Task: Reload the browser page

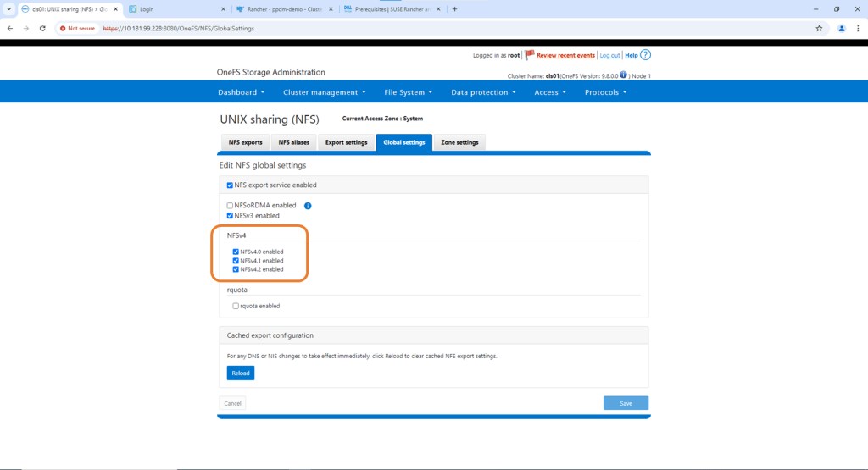Action: (x=42, y=28)
